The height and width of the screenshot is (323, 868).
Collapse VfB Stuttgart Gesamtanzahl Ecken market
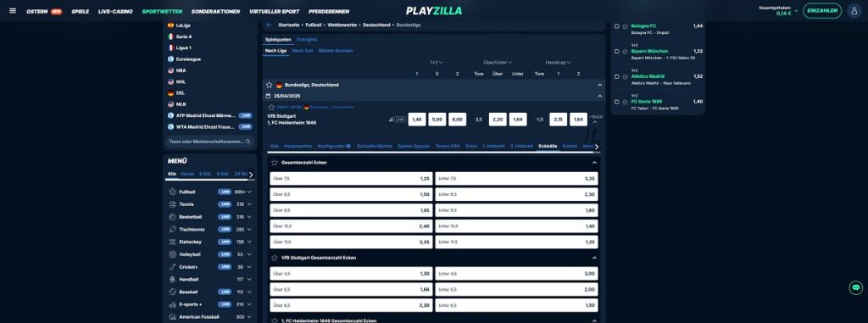coord(594,258)
